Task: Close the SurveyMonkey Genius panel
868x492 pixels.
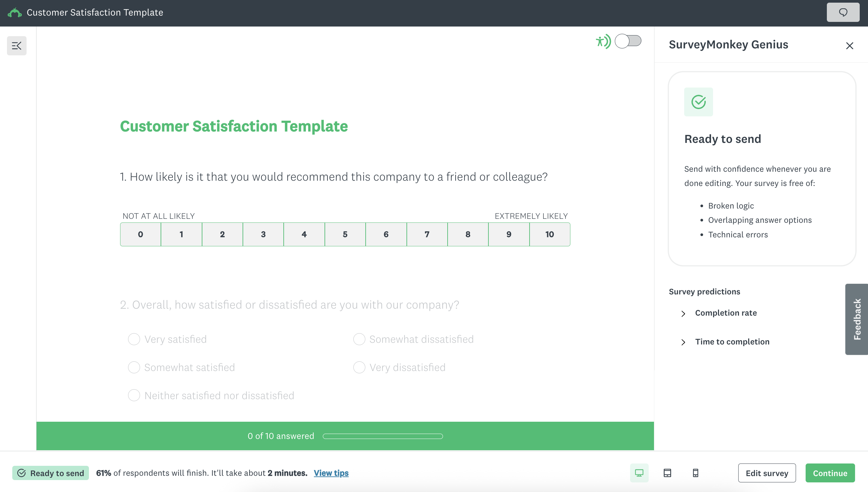Action: click(x=849, y=46)
